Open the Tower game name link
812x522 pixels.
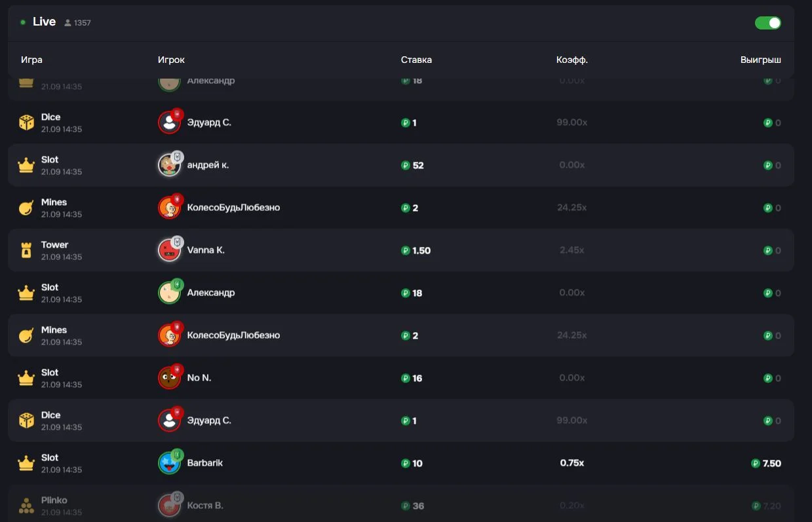(x=55, y=244)
